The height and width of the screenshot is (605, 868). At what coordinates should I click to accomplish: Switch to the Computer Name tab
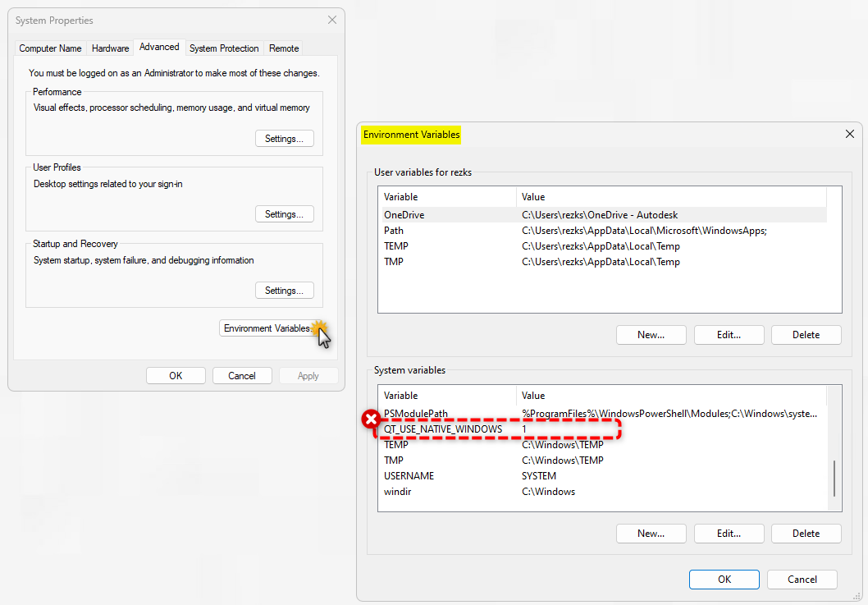[50, 48]
